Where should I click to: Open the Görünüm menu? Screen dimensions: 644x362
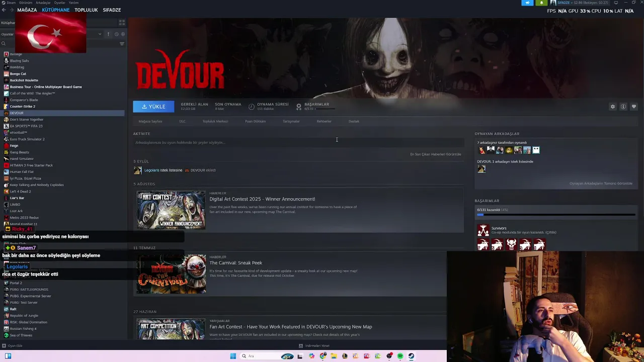tap(26, 3)
